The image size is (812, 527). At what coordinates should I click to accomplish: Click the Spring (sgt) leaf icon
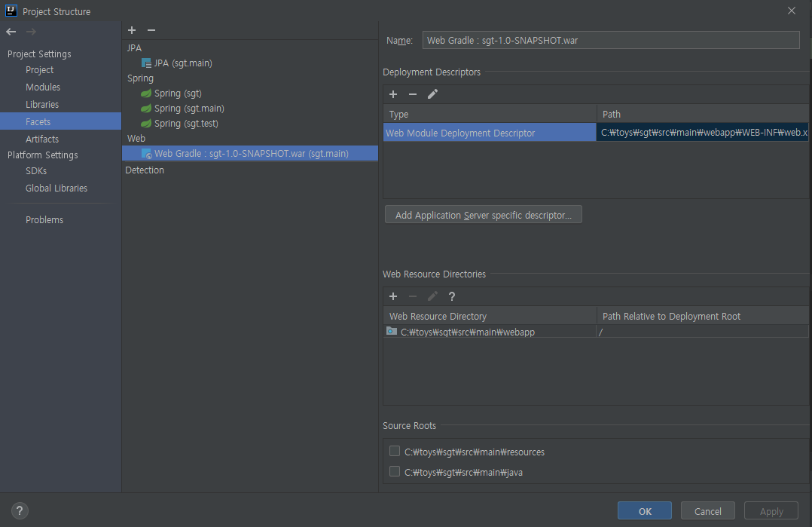point(147,93)
